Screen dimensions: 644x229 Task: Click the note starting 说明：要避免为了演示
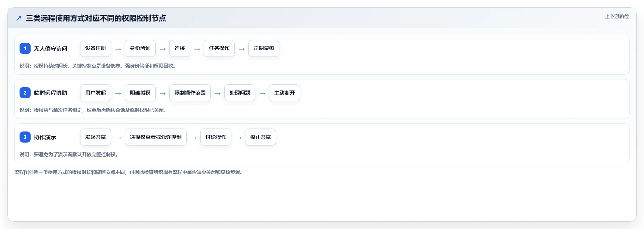point(70,154)
